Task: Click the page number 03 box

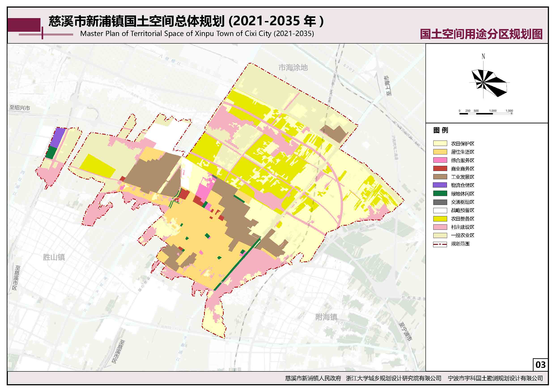Action: coord(540,365)
